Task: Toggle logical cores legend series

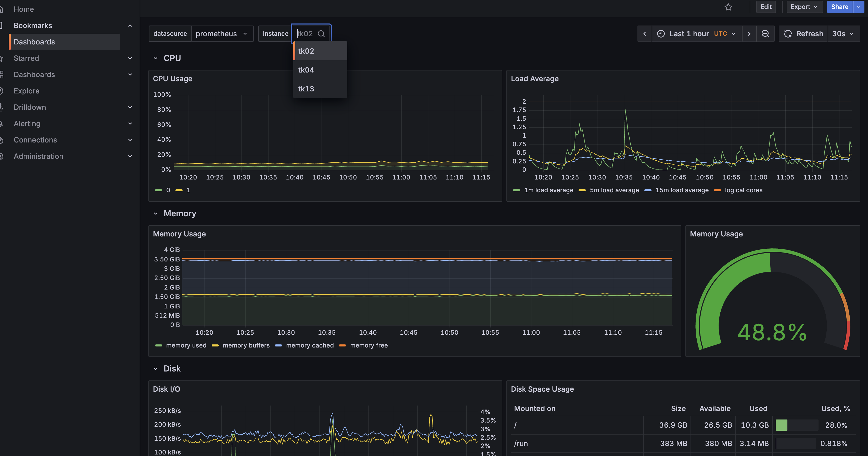Action: [x=743, y=190]
